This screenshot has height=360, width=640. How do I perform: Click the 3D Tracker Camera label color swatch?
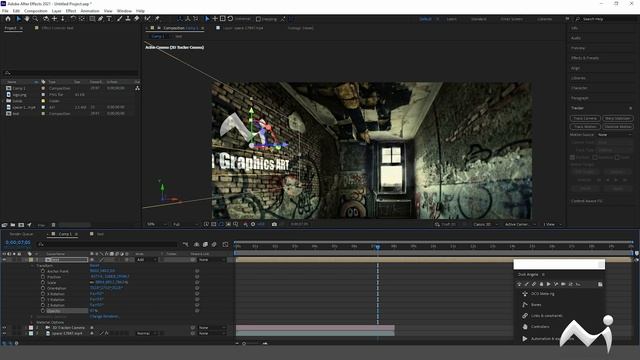click(x=31, y=327)
